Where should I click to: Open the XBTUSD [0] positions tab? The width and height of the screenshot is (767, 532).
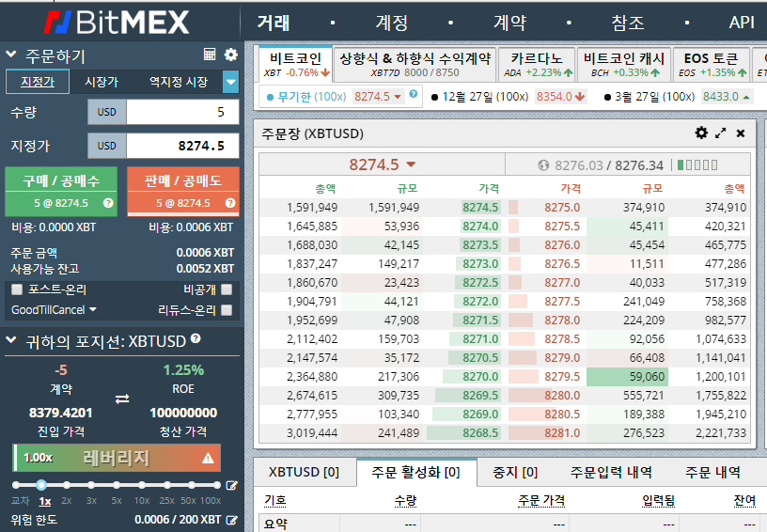[x=304, y=472]
